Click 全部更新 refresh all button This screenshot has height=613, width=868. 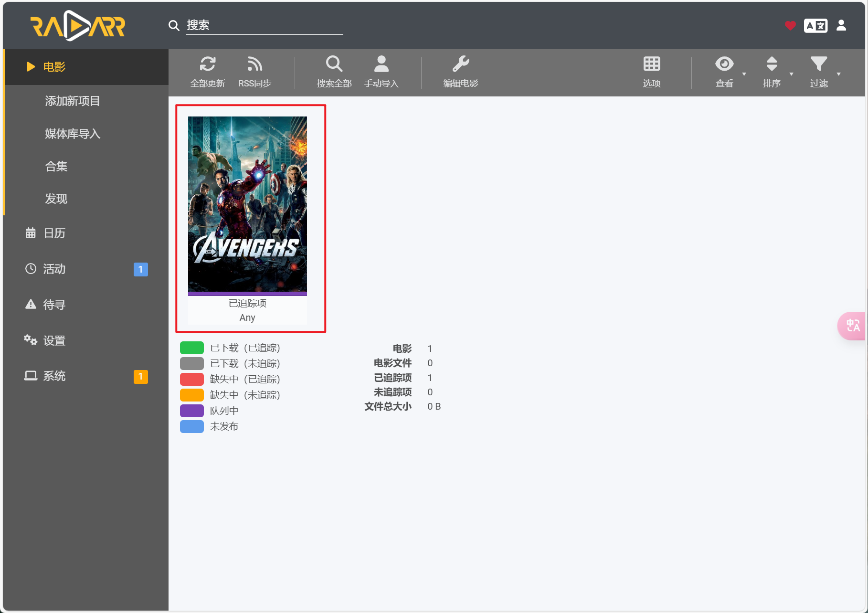(x=207, y=72)
